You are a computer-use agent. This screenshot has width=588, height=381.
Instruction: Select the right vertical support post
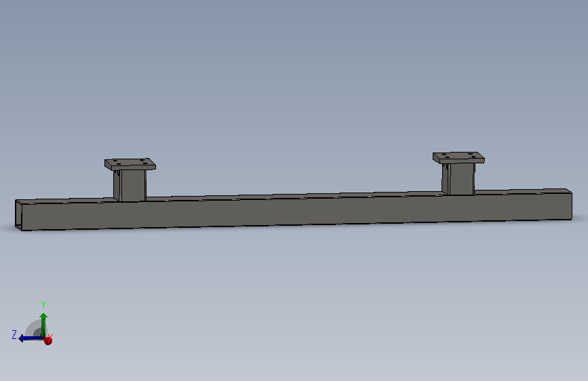(x=458, y=179)
